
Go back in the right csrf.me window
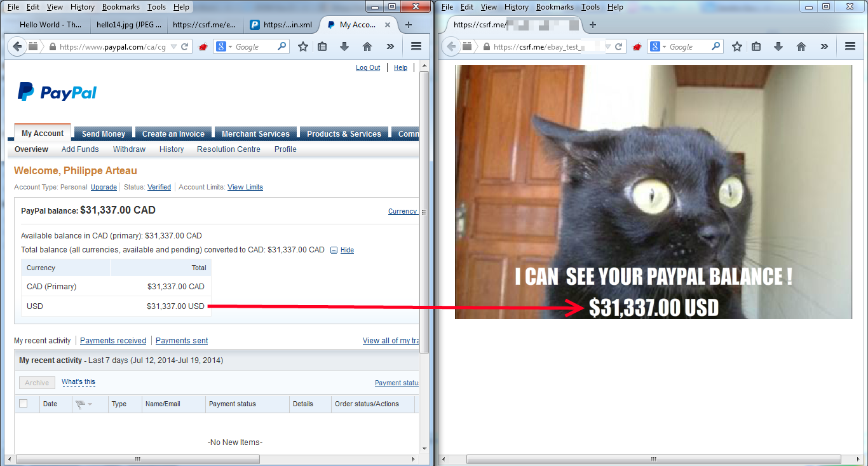pos(451,46)
